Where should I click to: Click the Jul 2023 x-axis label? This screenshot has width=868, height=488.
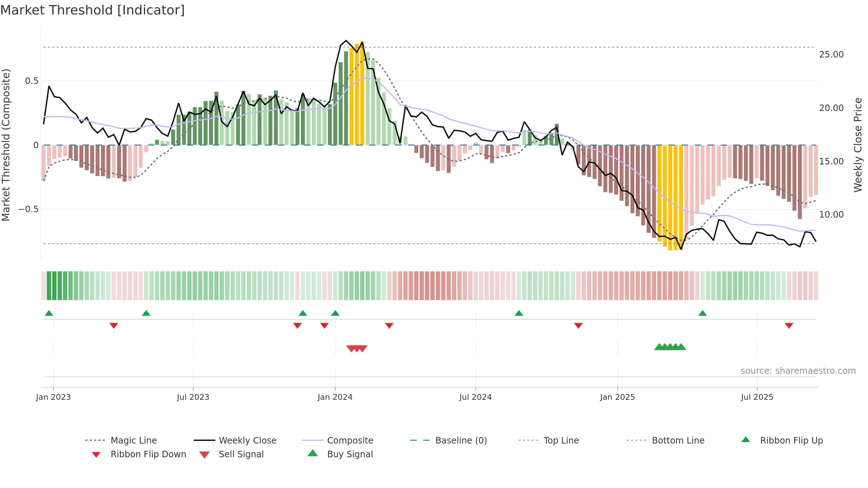coord(193,397)
